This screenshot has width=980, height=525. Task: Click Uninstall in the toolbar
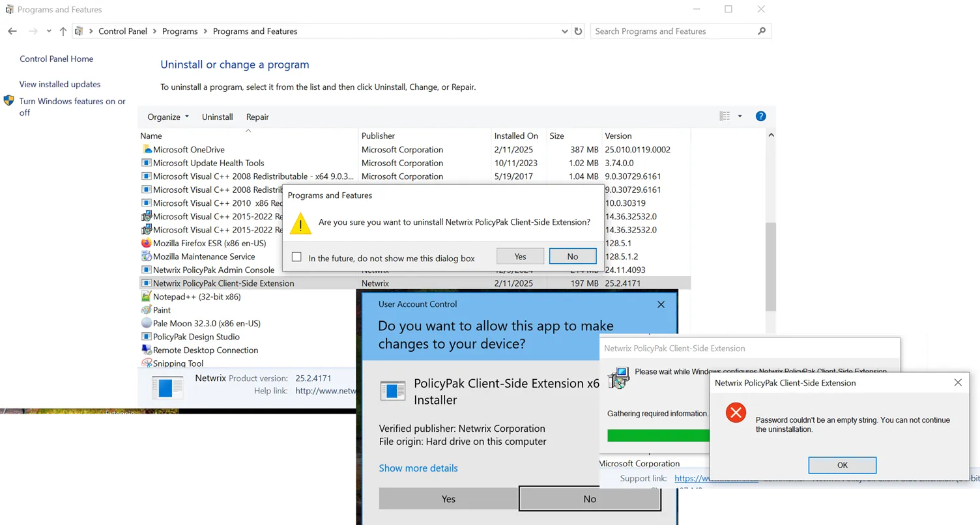(x=217, y=117)
